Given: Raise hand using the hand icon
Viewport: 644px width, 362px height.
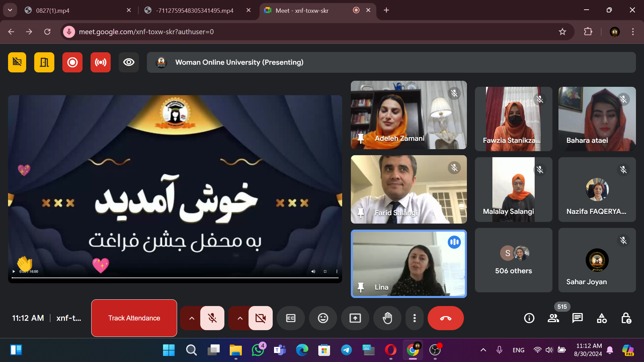Looking at the screenshot, I should click(387, 318).
